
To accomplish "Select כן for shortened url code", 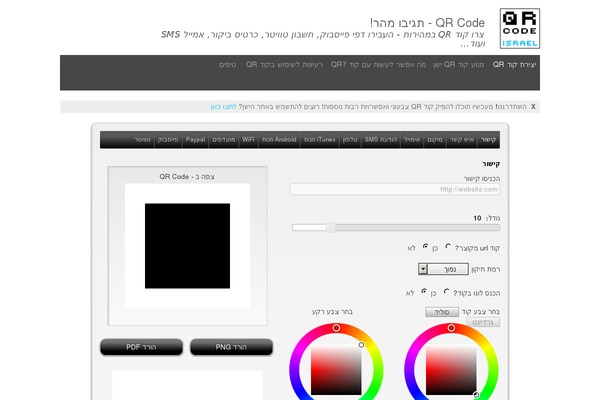I will (x=448, y=247).
